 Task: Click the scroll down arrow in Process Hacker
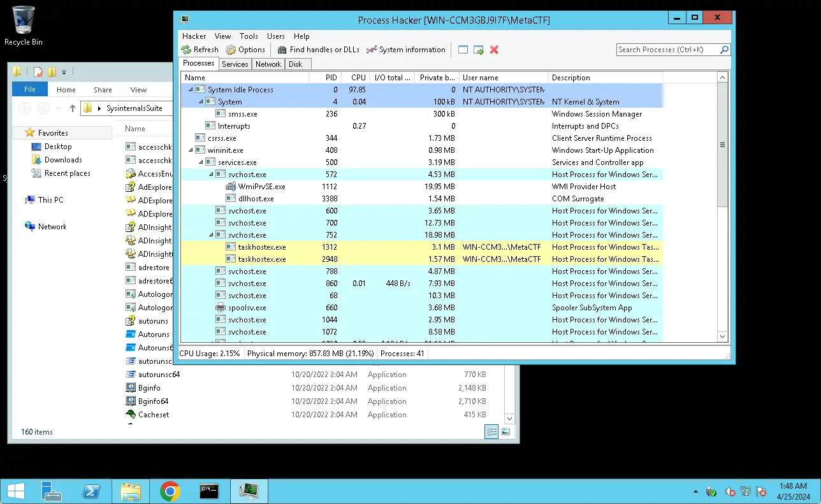coord(722,336)
